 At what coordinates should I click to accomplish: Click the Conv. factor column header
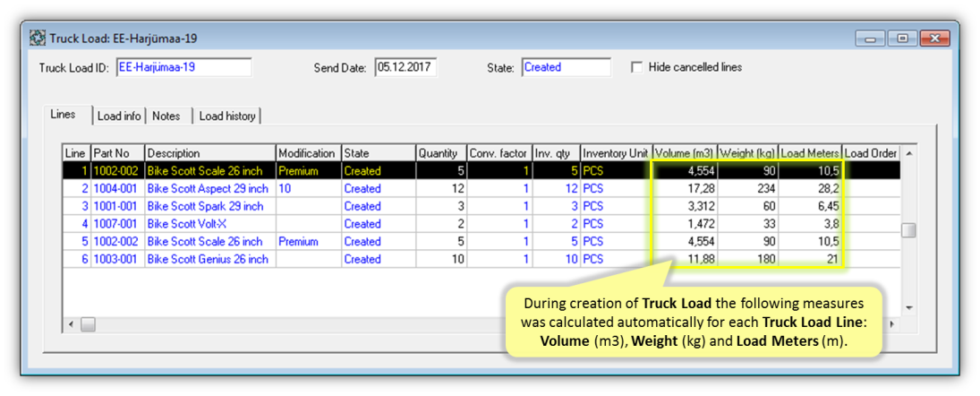pyautogui.click(x=499, y=153)
